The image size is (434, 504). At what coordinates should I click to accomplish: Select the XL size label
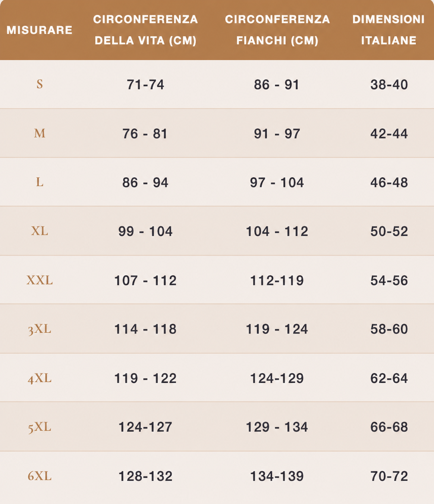[40, 231]
